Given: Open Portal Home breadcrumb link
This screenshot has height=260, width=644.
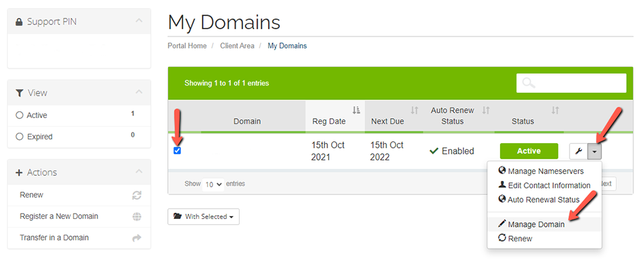Looking at the screenshot, I should click(x=187, y=46).
